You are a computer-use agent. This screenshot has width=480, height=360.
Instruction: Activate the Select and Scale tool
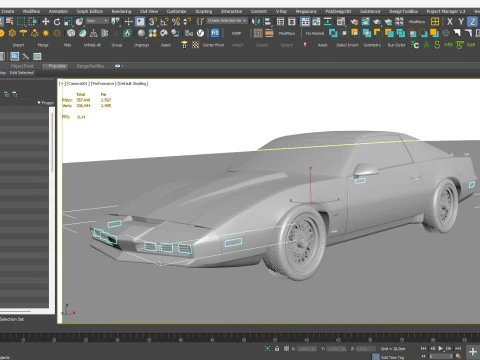coord(68,22)
